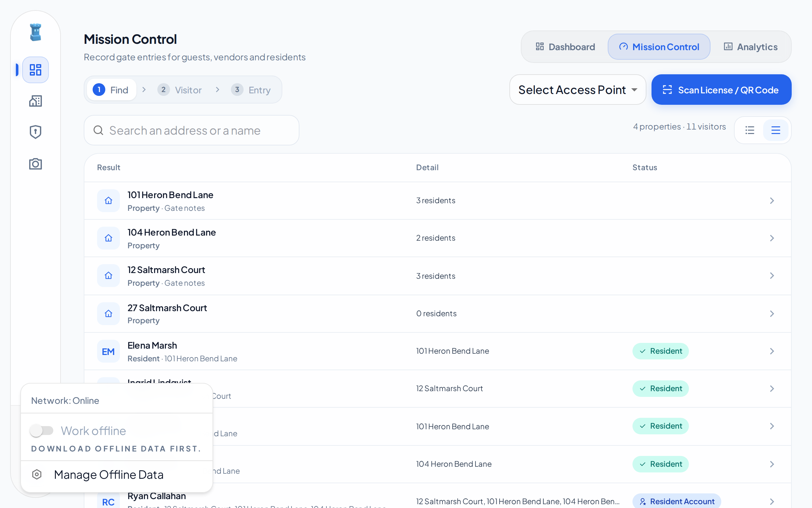Expand the 27 Saltmarsh Court row chevron
This screenshot has width=812, height=508.
(772, 314)
